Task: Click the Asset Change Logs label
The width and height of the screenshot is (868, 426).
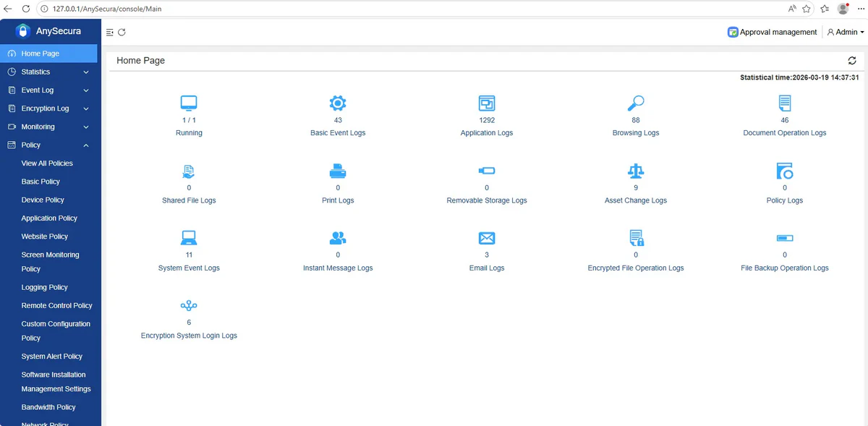Action: tap(636, 200)
